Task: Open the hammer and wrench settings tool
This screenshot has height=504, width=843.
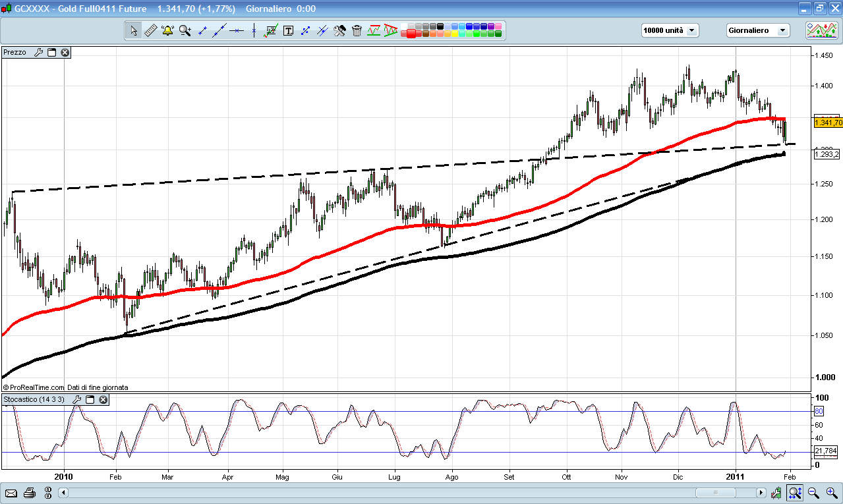Action: coord(339,30)
